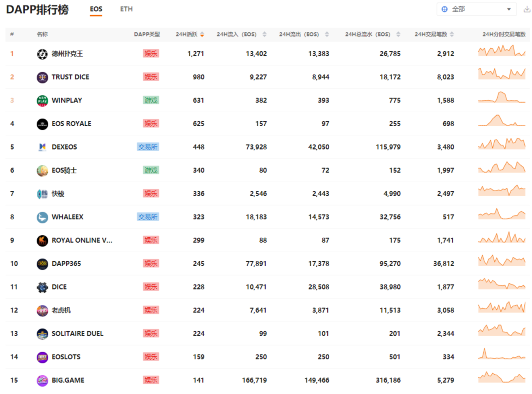
Task: Click the 游戏 tag on EOS骑士 row
Action: pyautogui.click(x=151, y=171)
